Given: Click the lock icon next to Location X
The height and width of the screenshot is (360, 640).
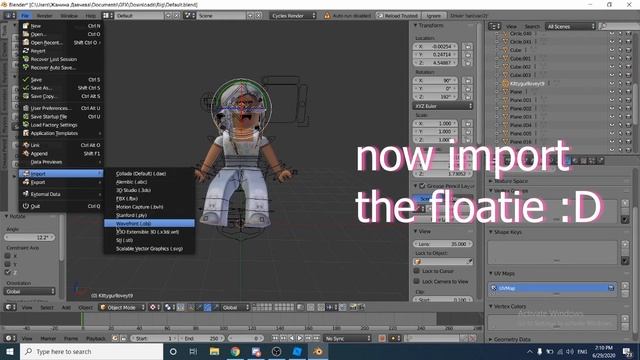Looking at the screenshot, I should (467, 47).
